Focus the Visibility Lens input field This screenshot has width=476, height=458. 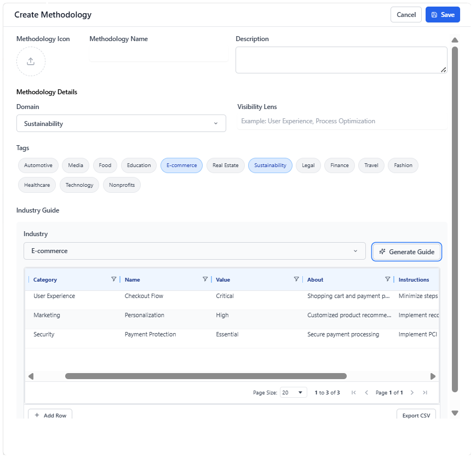[342, 121]
